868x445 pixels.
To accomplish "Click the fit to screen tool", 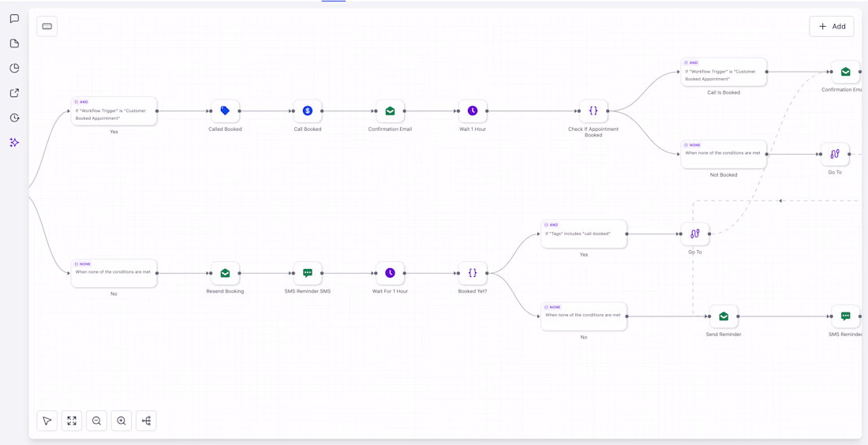I will [x=72, y=421].
